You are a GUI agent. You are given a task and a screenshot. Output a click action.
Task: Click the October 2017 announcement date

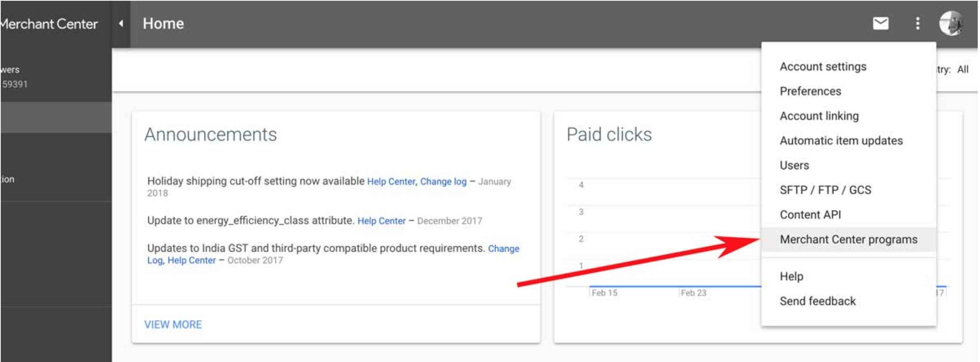255,260
